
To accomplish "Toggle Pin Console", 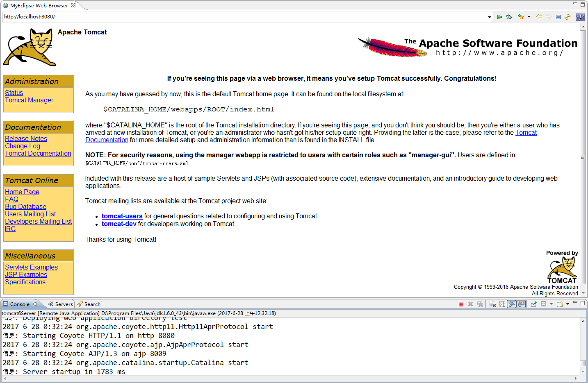I will (x=533, y=304).
